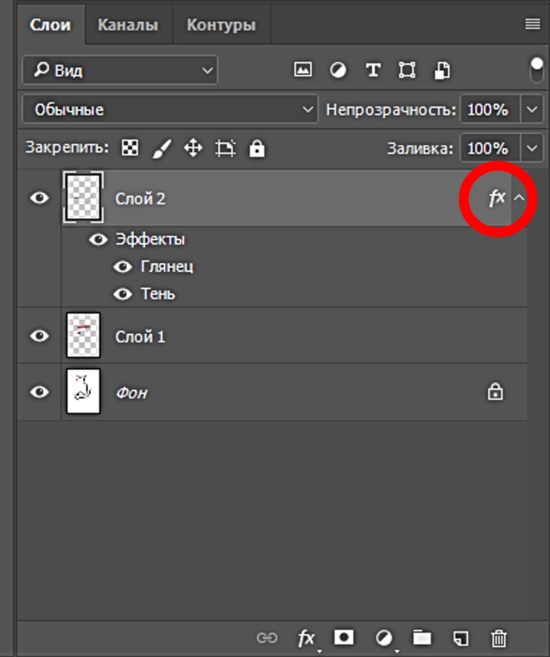Open the Непрозрачность slider dropdown arrow
The width and height of the screenshot is (550, 657).
[532, 110]
